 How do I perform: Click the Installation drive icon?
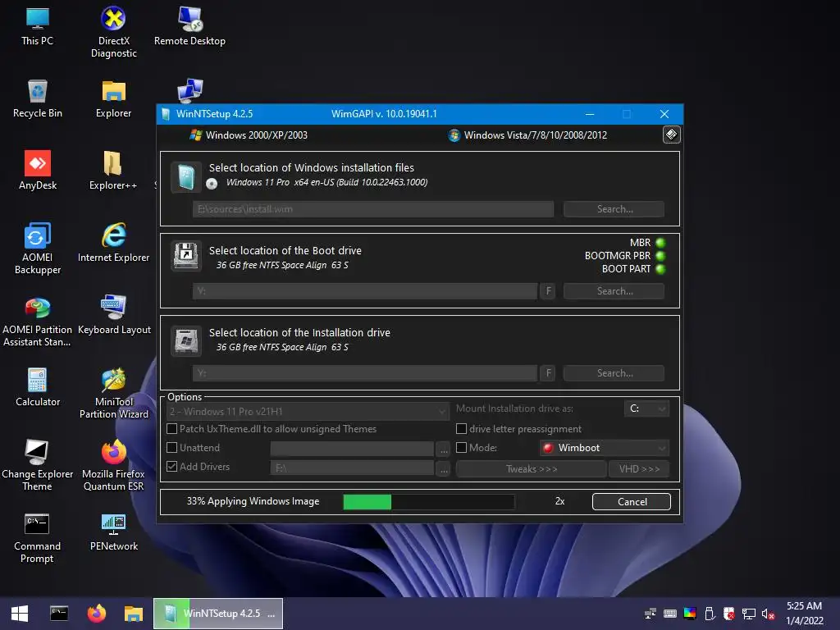coord(186,340)
